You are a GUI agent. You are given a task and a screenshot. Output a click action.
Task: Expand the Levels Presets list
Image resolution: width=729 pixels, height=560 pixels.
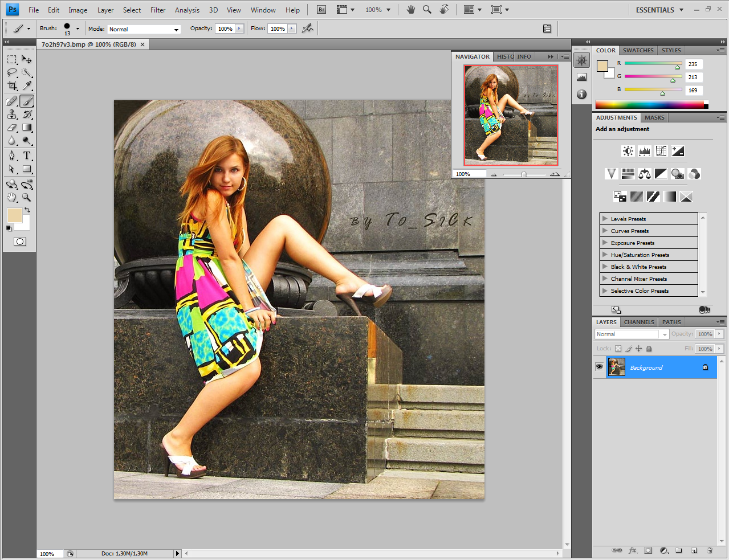point(605,219)
